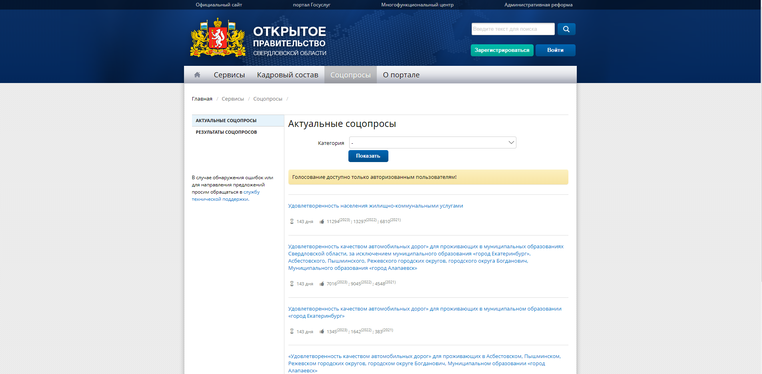The width and height of the screenshot is (762, 374).
Task: Click Соцопросы in breadcrumbs
Action: pos(267,99)
